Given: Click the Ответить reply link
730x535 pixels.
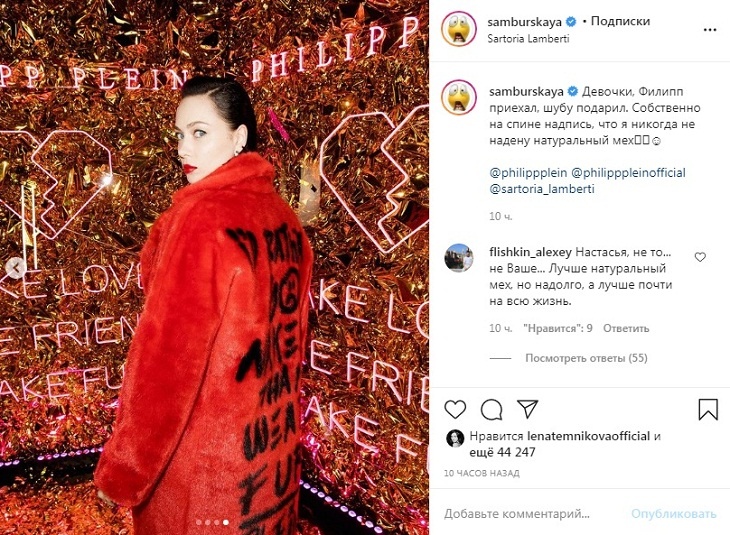Looking at the screenshot, I should click(x=626, y=328).
